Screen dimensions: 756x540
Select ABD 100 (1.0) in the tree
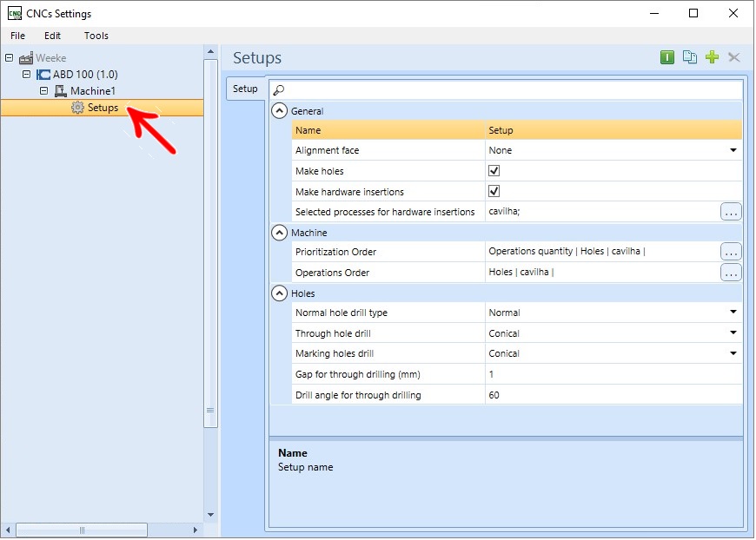tap(85, 74)
